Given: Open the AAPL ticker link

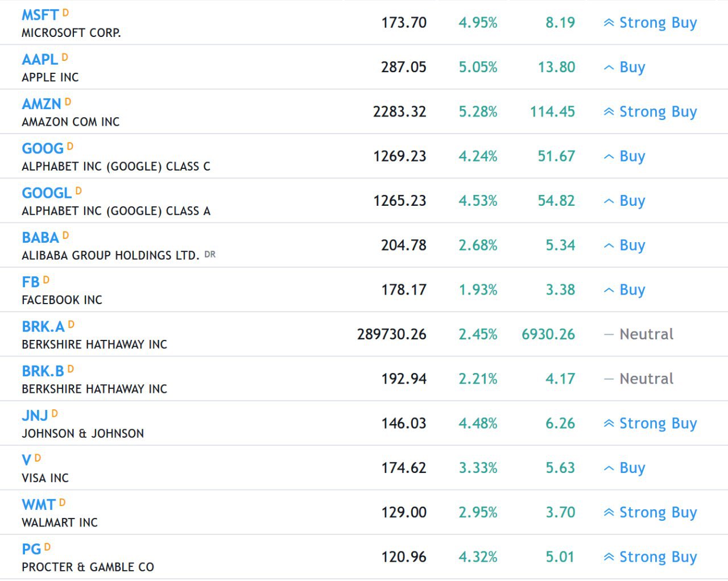Looking at the screenshot, I should click(40, 59).
